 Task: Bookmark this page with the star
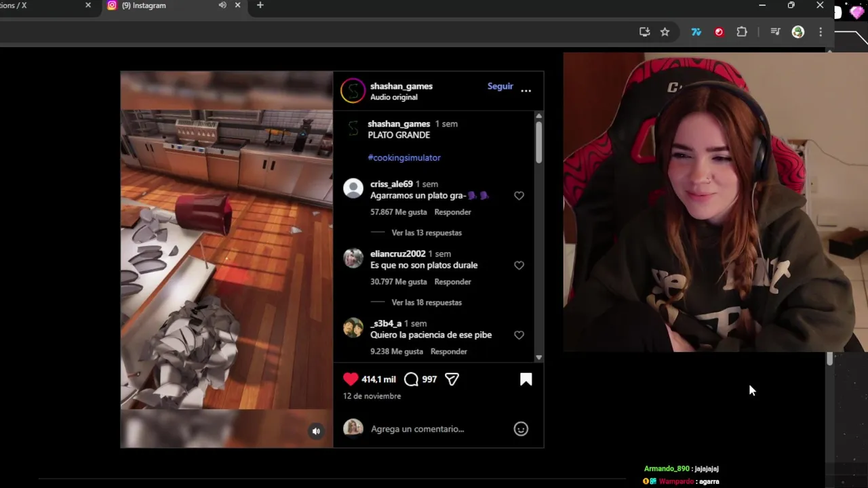tap(665, 32)
